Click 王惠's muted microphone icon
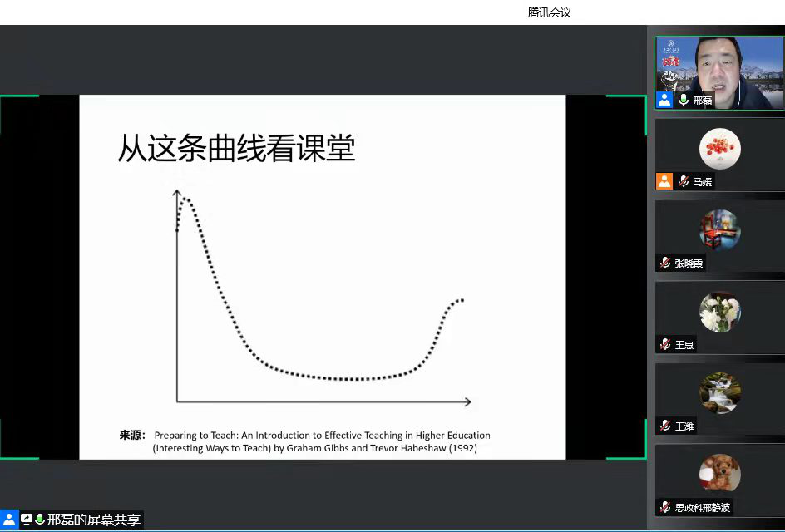This screenshot has height=532, width=785. point(665,344)
